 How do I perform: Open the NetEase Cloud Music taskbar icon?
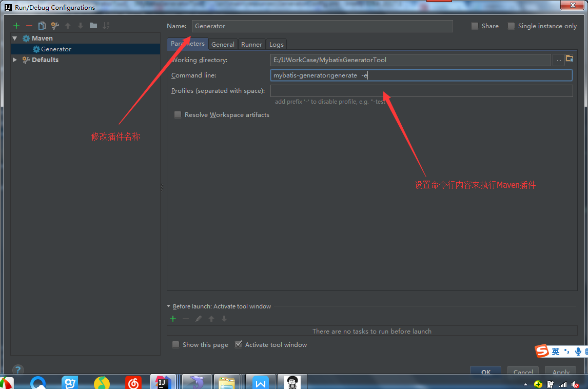[133, 383]
